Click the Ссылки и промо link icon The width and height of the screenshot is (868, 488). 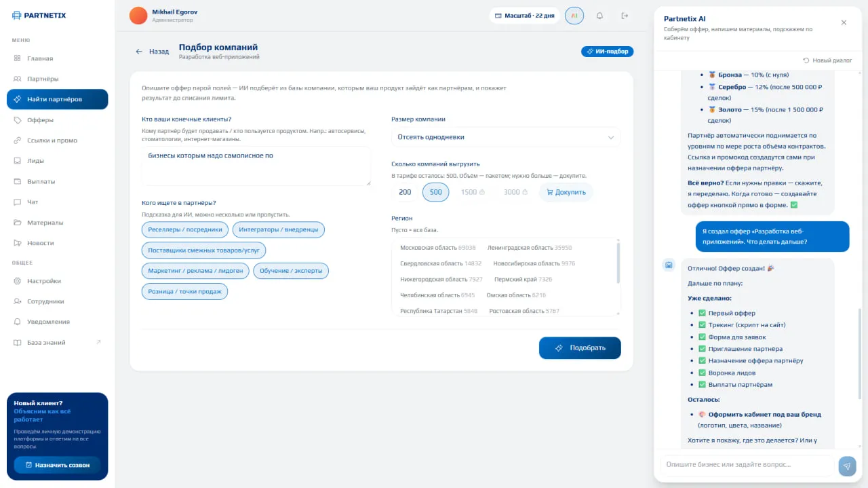[18, 140]
